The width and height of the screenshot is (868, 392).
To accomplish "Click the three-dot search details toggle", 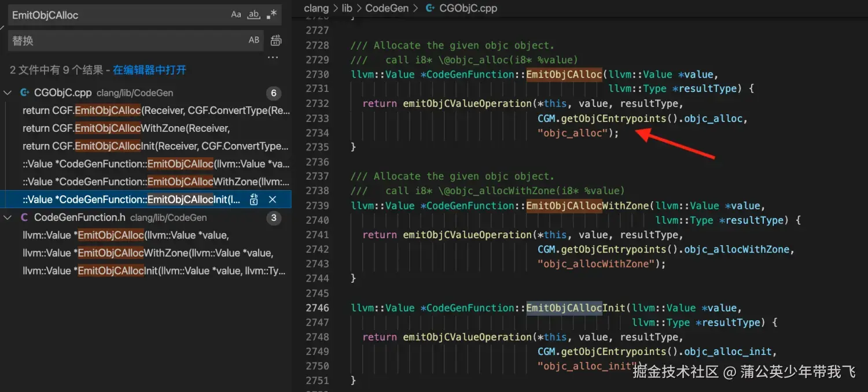I will (x=273, y=58).
